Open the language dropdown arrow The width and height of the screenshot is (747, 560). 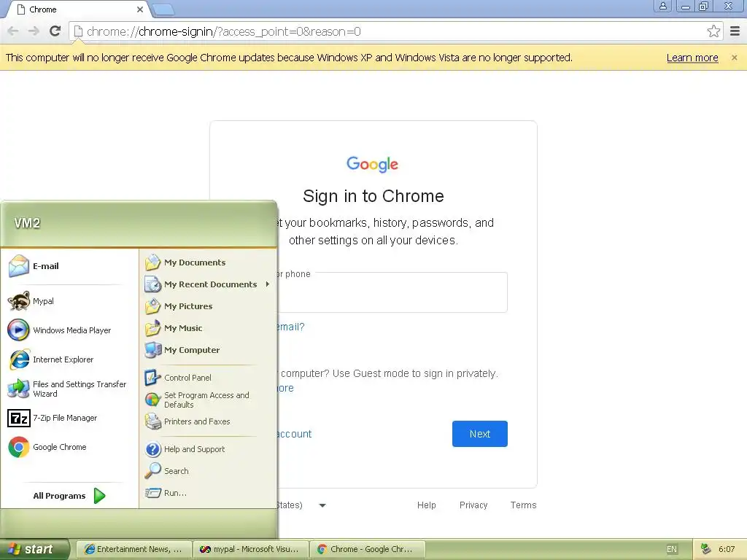(322, 505)
